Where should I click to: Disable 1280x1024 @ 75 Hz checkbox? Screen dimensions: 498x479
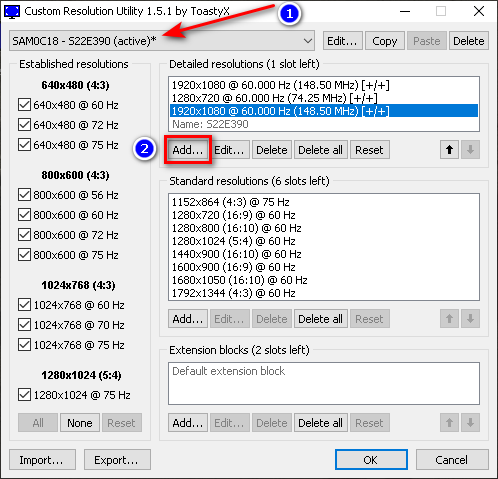coord(24,395)
